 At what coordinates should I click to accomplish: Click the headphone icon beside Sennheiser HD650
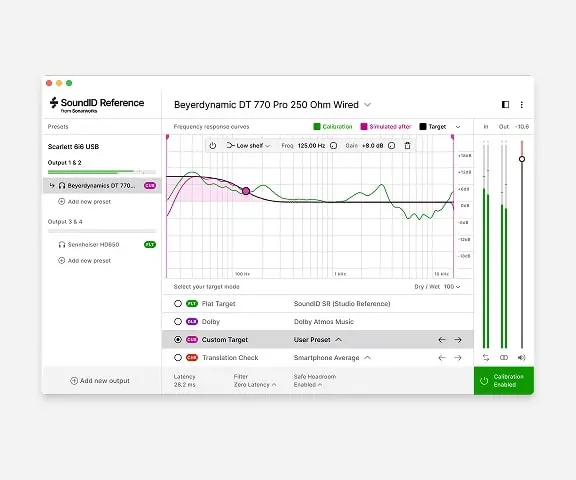(62, 245)
